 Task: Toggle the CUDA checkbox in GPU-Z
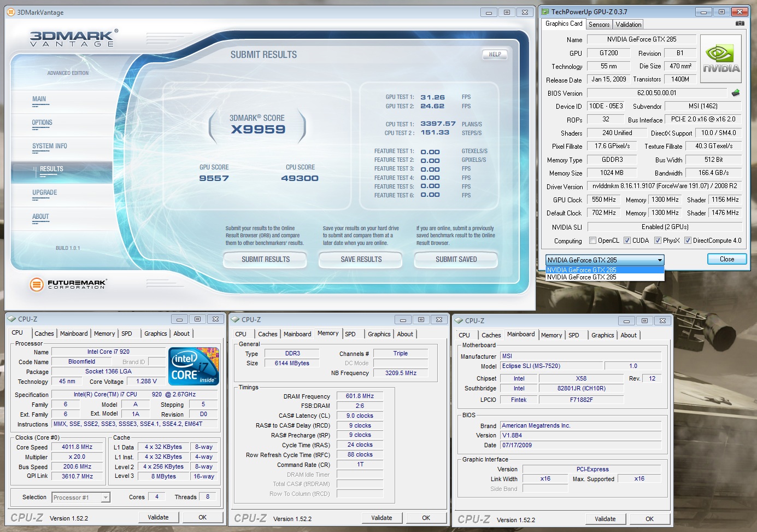pyautogui.click(x=627, y=241)
